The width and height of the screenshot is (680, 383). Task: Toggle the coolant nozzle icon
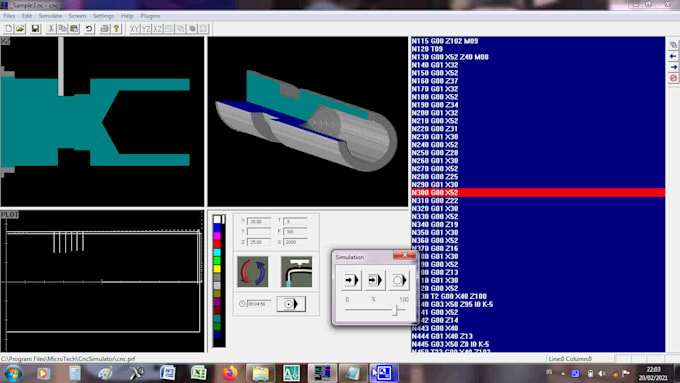tap(297, 272)
